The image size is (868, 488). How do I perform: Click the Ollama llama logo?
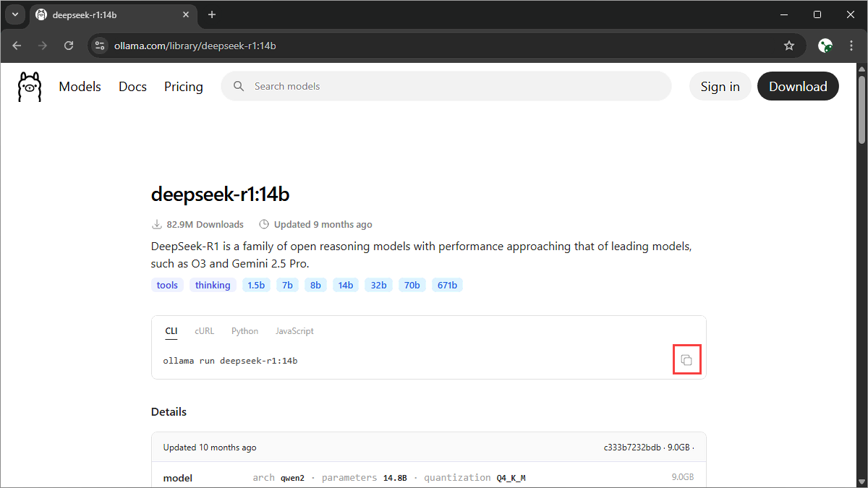click(30, 86)
